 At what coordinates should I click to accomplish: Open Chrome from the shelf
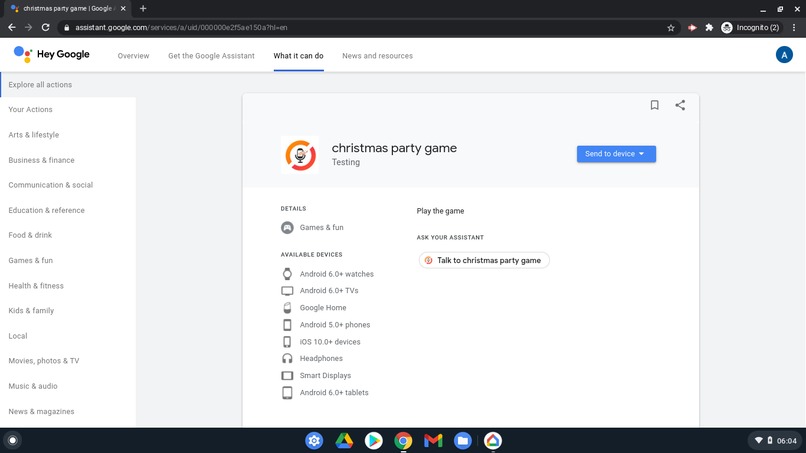[404, 441]
